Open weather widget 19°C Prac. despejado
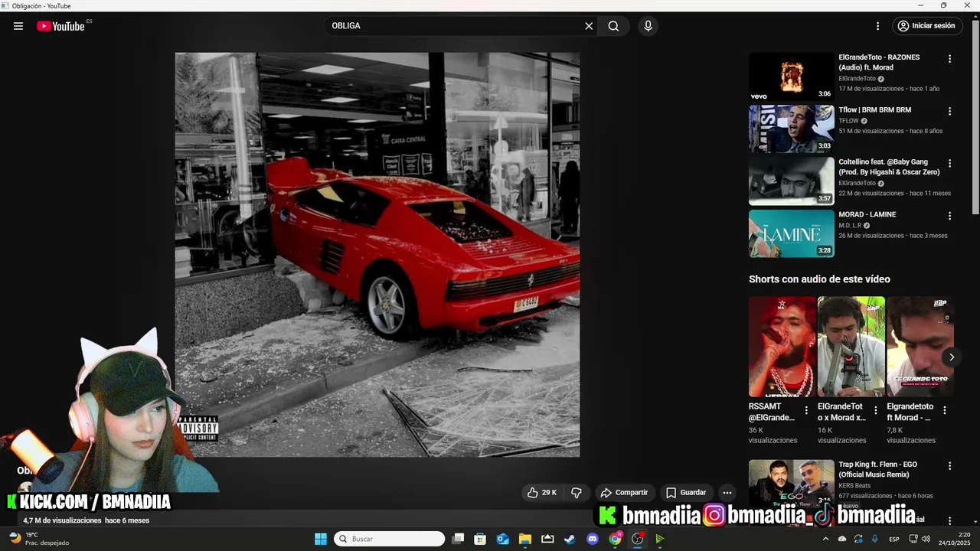980x551 pixels. 38,539
